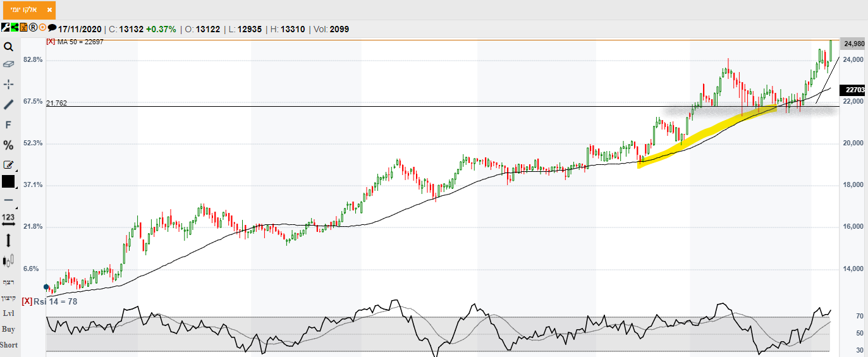Select the eraser tool
The height and width of the screenshot is (357, 868).
pyautogui.click(x=8, y=64)
